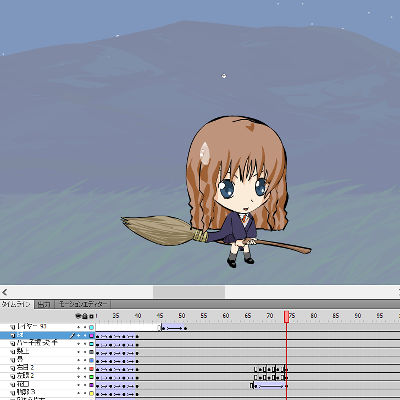Click the layer page icon of 左眼 2
Image resolution: width=400 pixels, height=400 pixels.
(x=13, y=377)
